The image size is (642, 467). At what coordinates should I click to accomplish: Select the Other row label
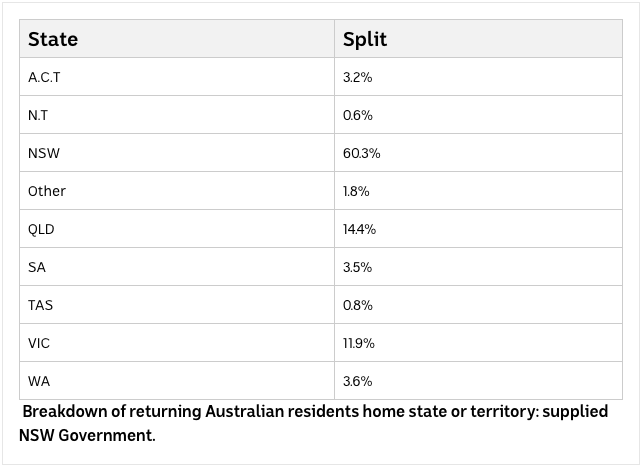click(x=47, y=191)
